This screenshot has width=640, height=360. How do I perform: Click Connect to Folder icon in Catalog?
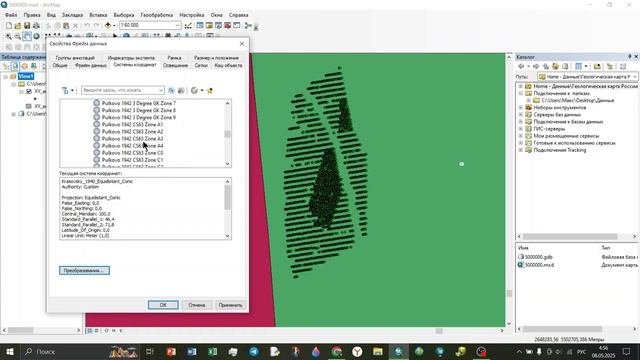pyautogui.click(x=597, y=66)
